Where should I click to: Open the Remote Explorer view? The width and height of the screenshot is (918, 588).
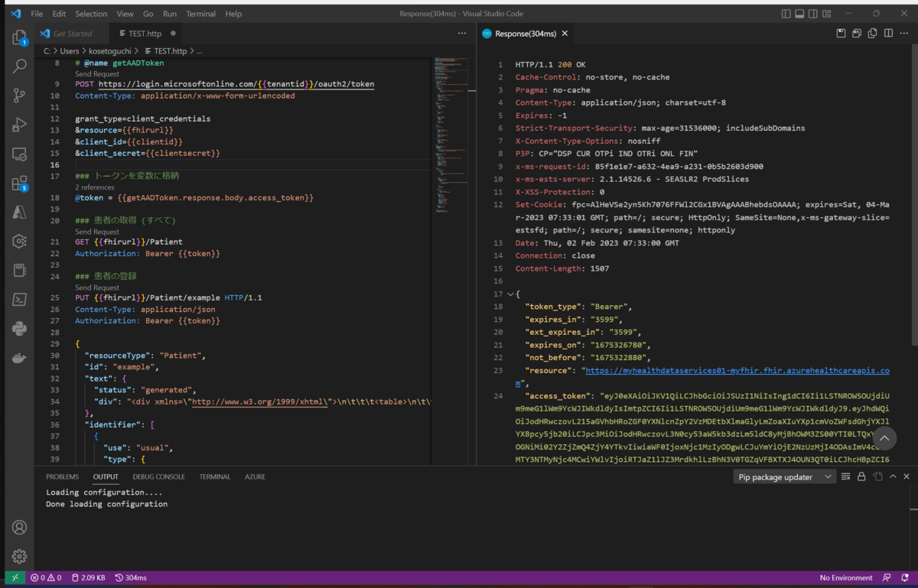coord(19,154)
